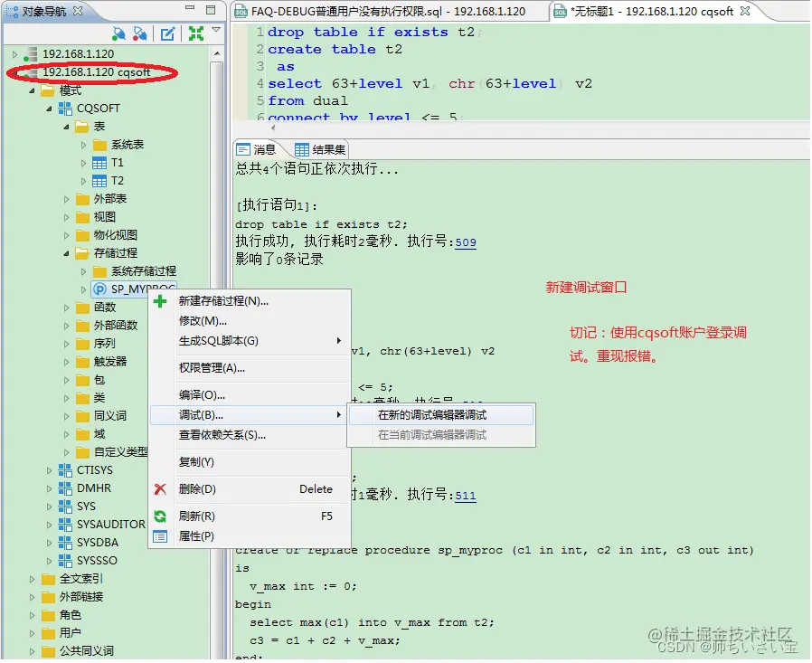Expand the 外部链接 folder
Screen dimensions: 812x663
33,597
